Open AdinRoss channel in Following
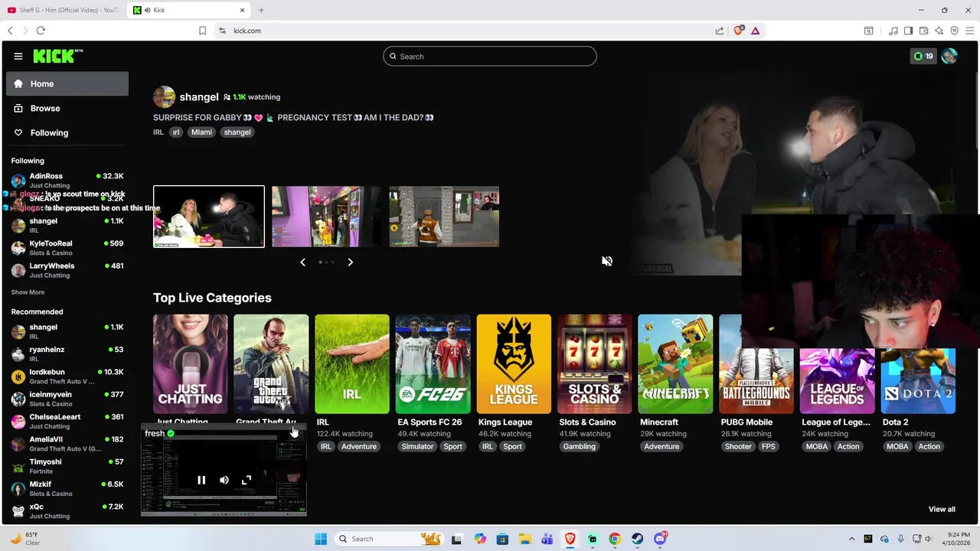The image size is (980, 551). click(67, 180)
